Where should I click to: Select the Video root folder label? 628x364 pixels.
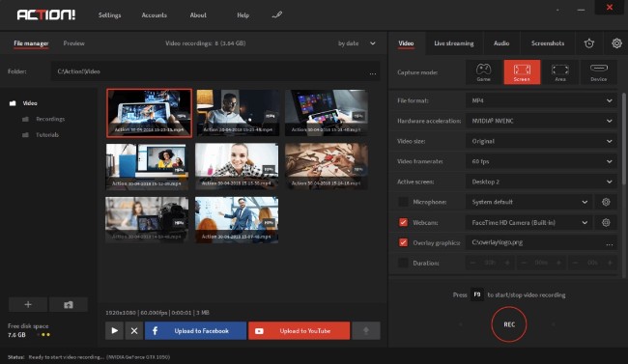(30, 103)
